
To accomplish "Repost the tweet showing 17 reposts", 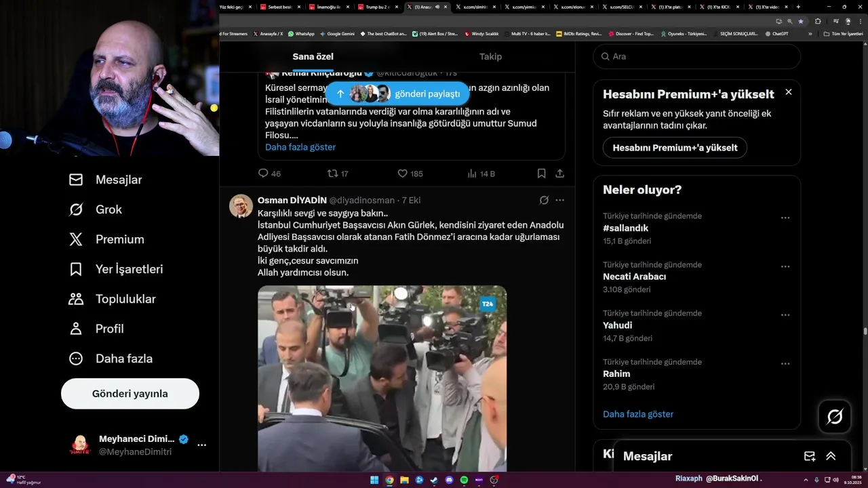I will coord(338,174).
